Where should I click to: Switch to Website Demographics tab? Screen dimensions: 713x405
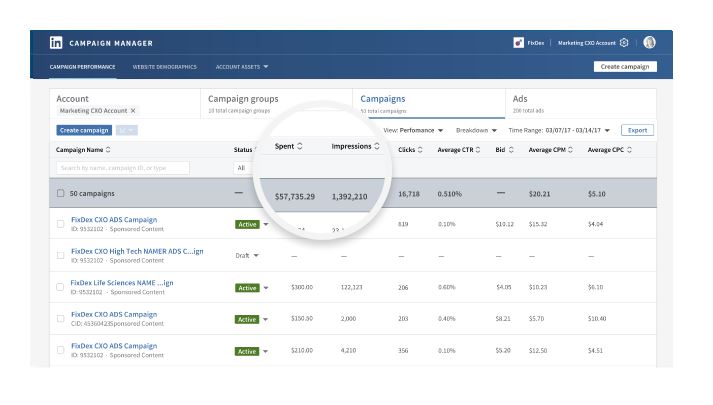165,67
